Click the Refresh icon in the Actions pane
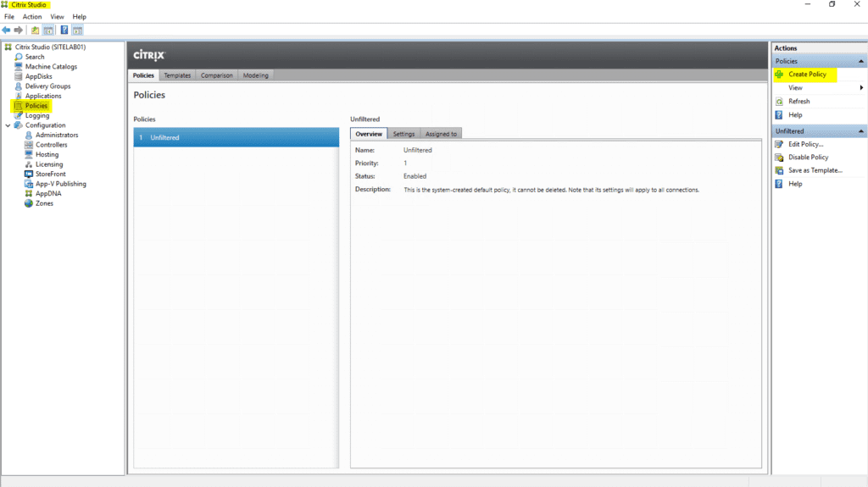The width and height of the screenshot is (868, 487). click(779, 102)
